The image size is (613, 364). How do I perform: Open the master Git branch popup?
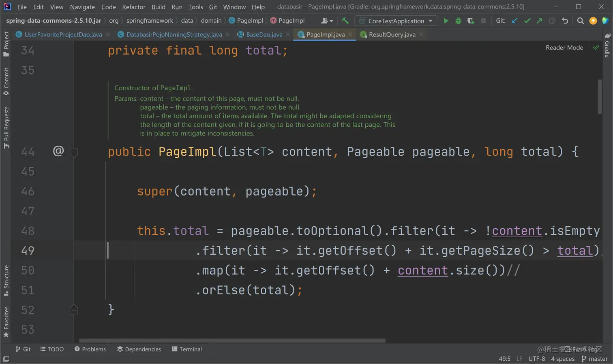(x=594, y=359)
